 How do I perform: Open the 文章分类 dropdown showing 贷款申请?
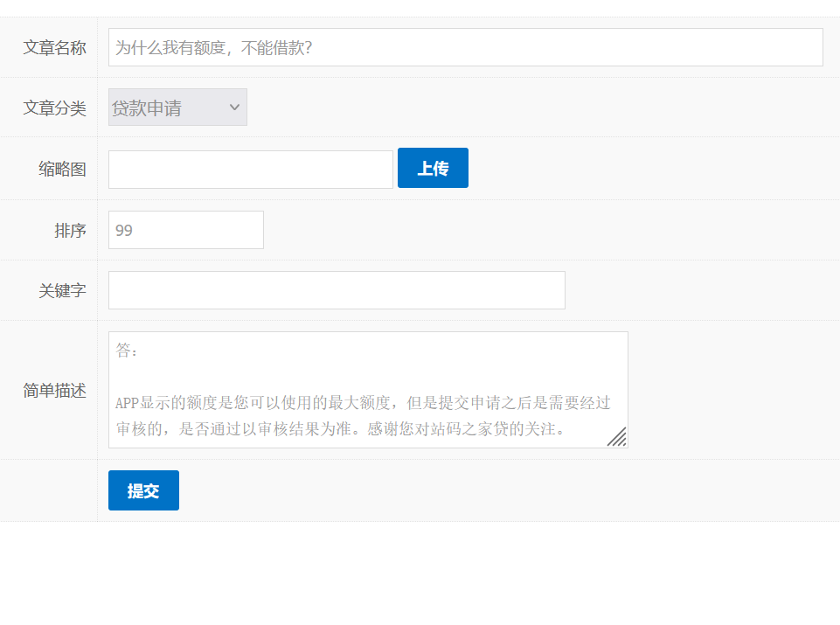coord(177,108)
